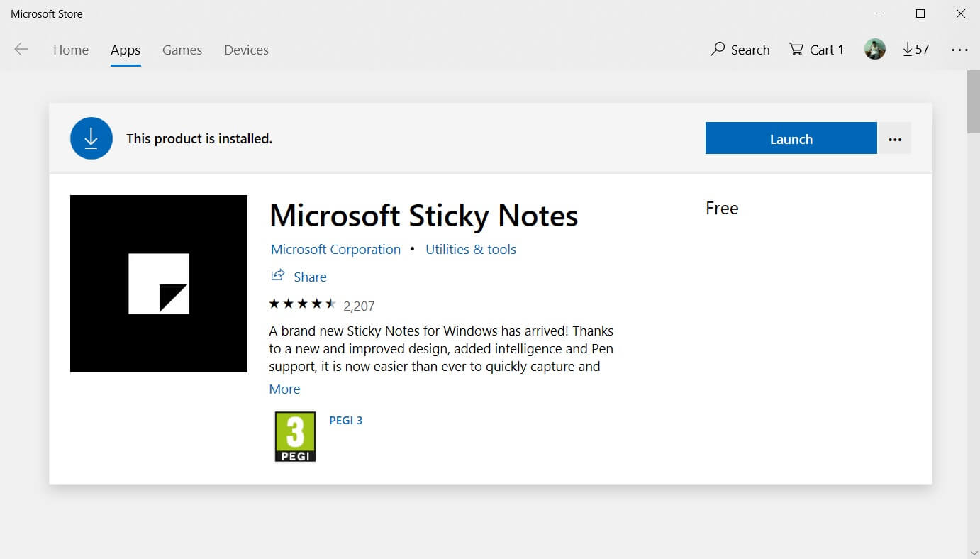The width and height of the screenshot is (980, 559).
Task: Switch to the Devices tab
Action: tap(246, 50)
